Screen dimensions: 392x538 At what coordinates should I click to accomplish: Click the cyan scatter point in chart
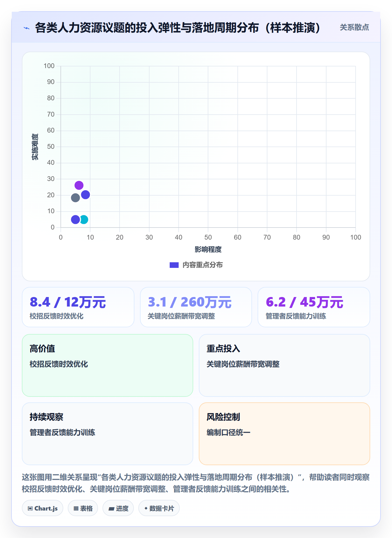84,220
